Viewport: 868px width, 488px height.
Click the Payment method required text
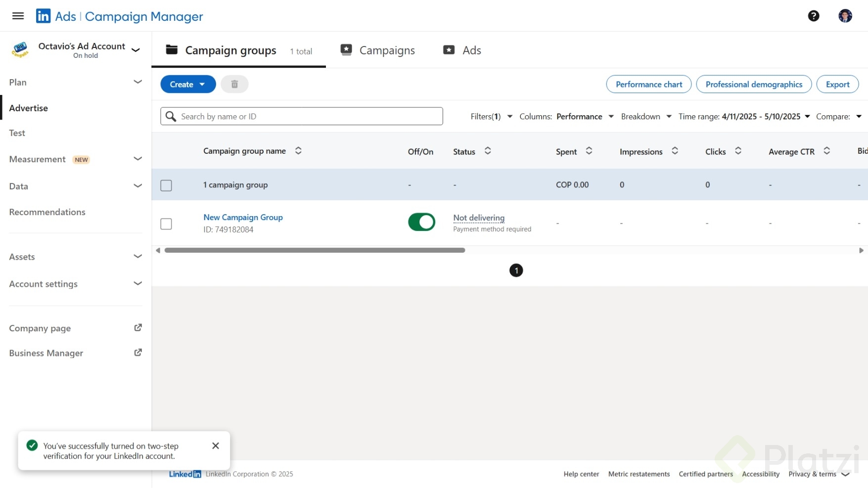click(492, 229)
